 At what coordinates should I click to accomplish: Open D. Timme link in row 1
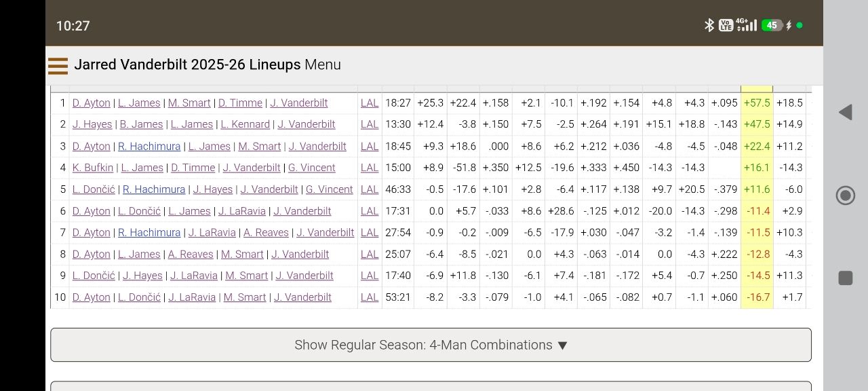click(x=240, y=103)
